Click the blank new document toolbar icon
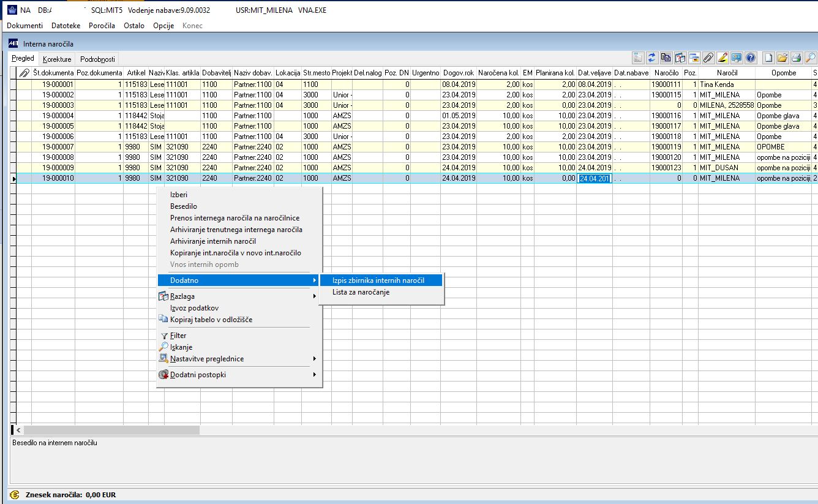 pos(768,58)
